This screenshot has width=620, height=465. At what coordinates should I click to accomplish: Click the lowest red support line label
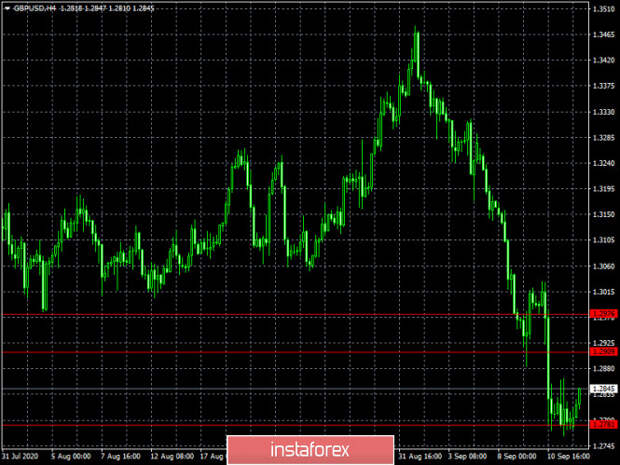tap(604, 425)
